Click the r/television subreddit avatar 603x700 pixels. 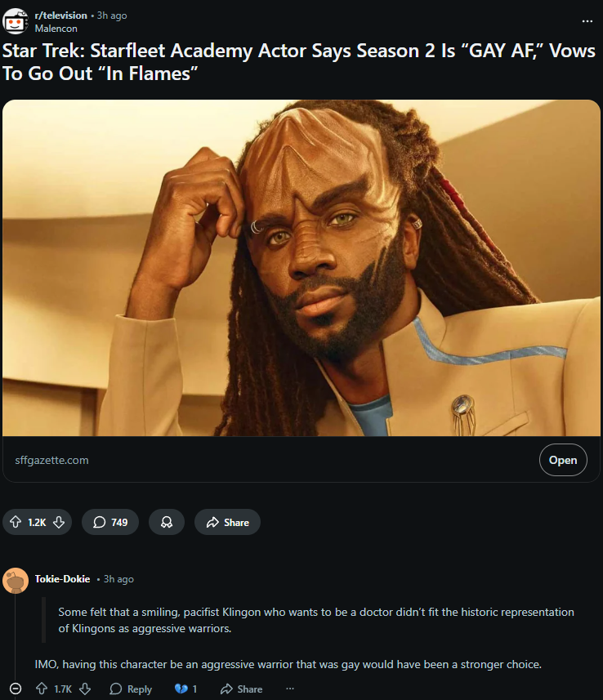point(16,21)
